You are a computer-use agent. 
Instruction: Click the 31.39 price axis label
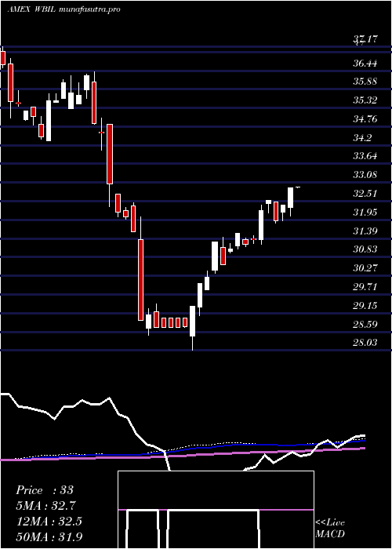click(365, 231)
